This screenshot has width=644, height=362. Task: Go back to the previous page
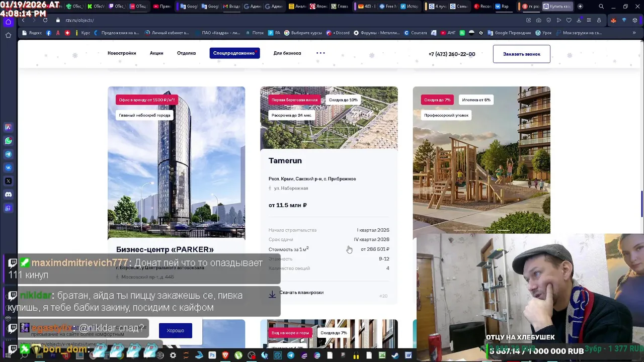23,20
